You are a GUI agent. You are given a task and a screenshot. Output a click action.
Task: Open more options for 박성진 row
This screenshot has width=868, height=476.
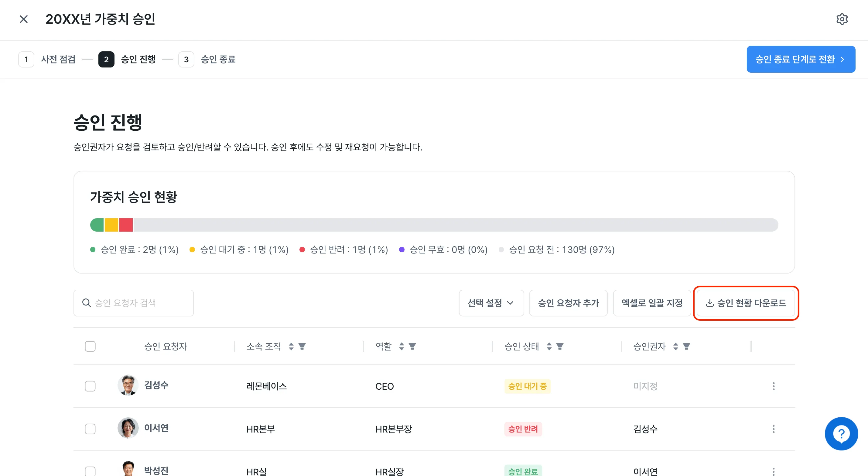[x=773, y=471]
